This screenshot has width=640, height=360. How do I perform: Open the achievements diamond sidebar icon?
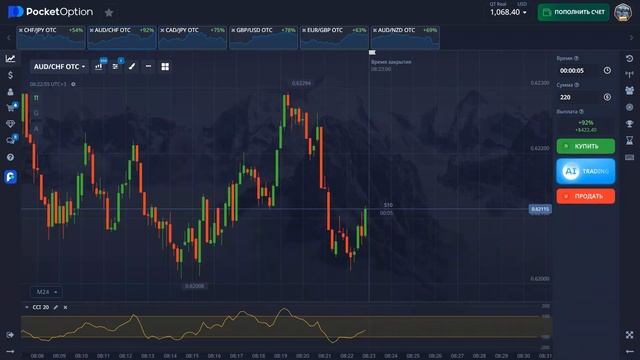click(10, 124)
